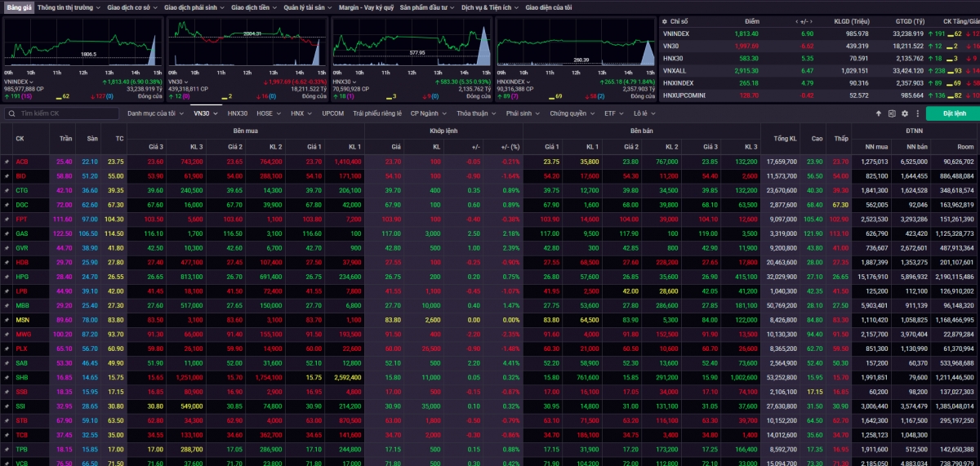The width and height of the screenshot is (980, 466).
Task: Open the CP Ngành dropdown
Action: [428, 113]
